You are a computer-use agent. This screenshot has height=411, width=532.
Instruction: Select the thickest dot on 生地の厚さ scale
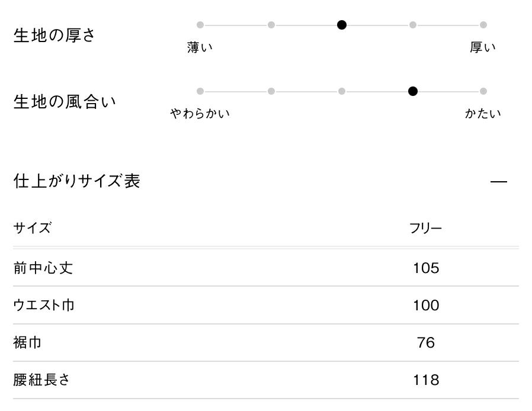[x=483, y=25]
